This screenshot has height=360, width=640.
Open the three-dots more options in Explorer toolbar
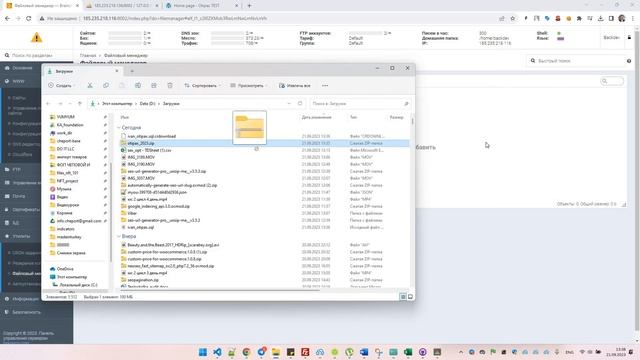tap(325, 85)
